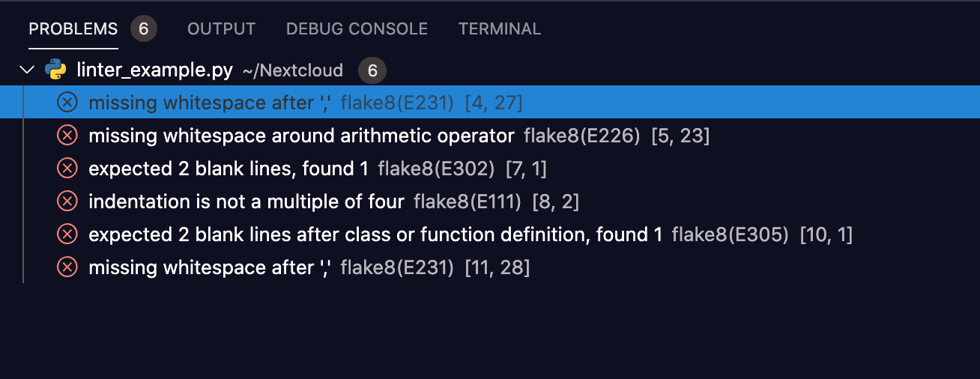Select the linter_example.py file row
980x379 pixels.
pyautogui.click(x=490, y=70)
